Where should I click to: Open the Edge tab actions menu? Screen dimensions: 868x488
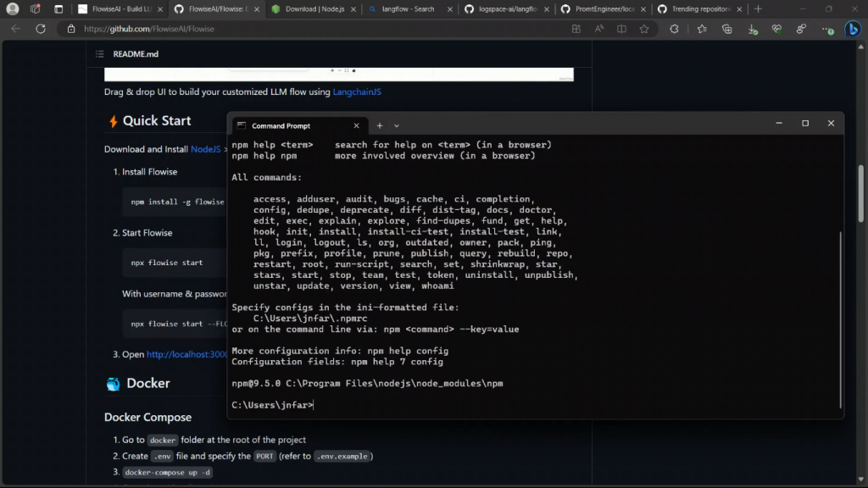click(58, 8)
